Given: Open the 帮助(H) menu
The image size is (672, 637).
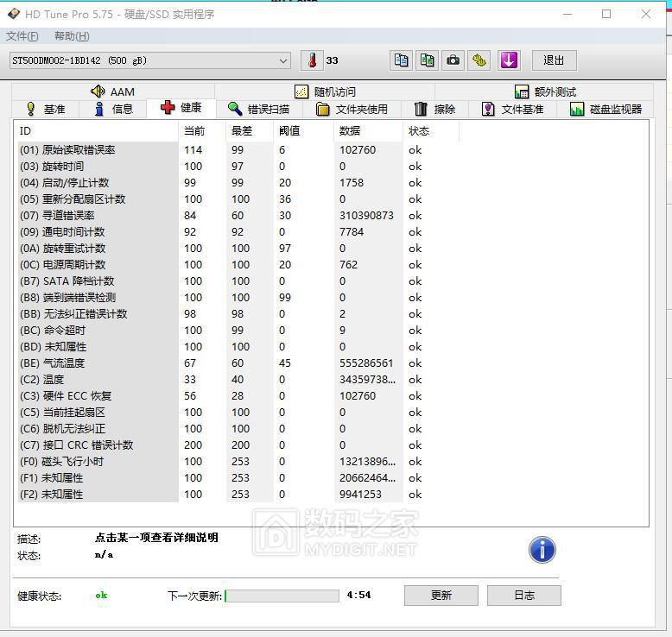Looking at the screenshot, I should click(x=72, y=36).
